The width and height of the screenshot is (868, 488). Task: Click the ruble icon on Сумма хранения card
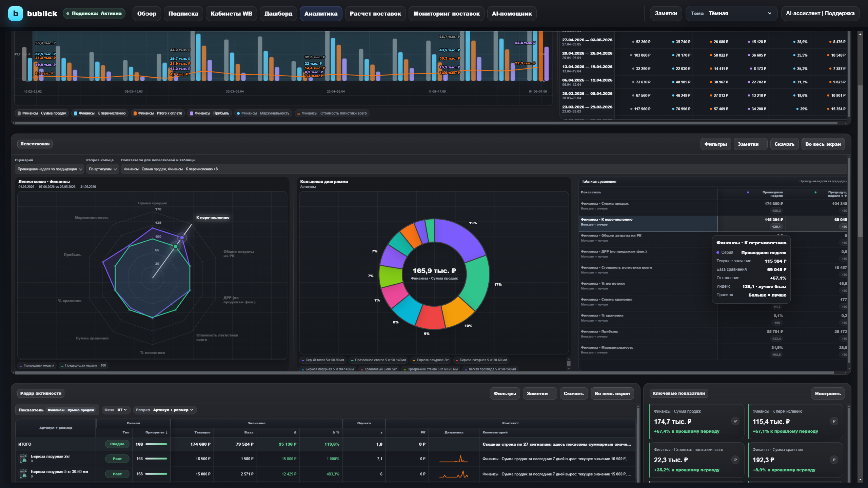(834, 460)
